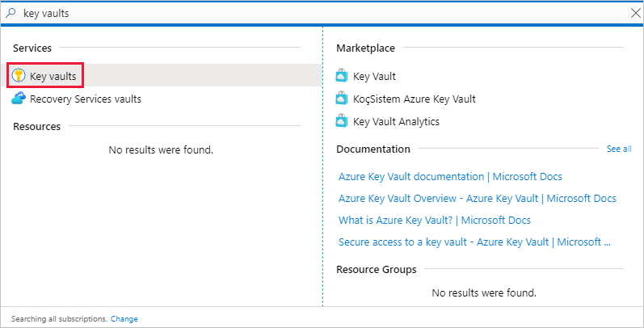
Task: Click the KoçSistem Azure Key Vault marketplace icon
Action: [343, 99]
